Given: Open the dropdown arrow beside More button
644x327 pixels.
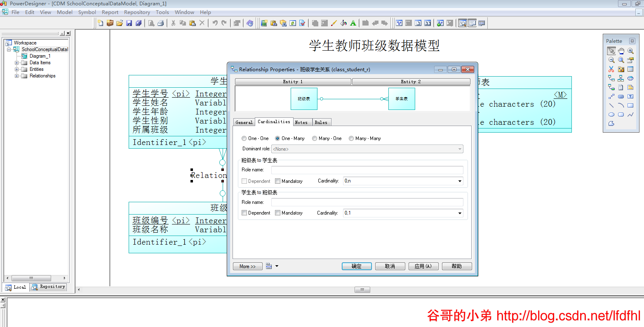Looking at the screenshot, I should click(x=277, y=266).
